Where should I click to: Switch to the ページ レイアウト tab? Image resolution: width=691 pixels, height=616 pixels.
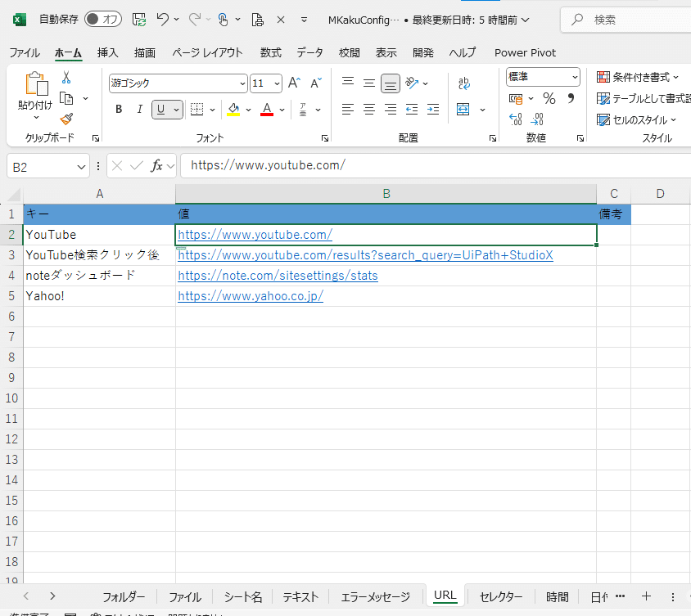[207, 53]
